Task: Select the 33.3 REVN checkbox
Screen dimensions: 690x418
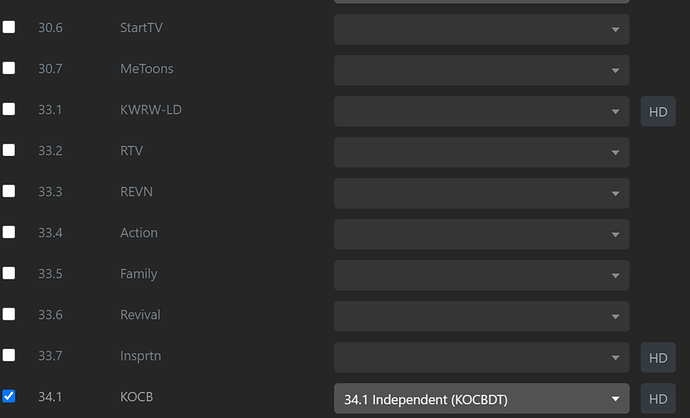Action: [x=9, y=191]
